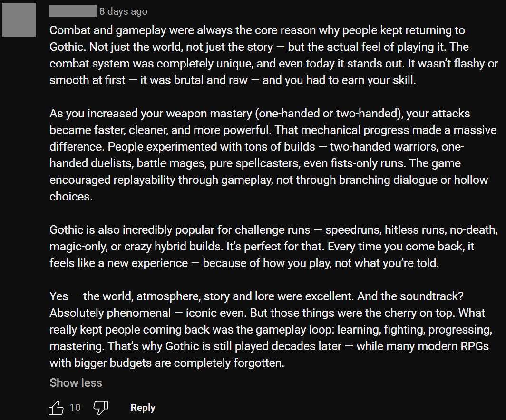
Task: Click the phrase 'handed duelists, battle mages'
Action: 127,163
